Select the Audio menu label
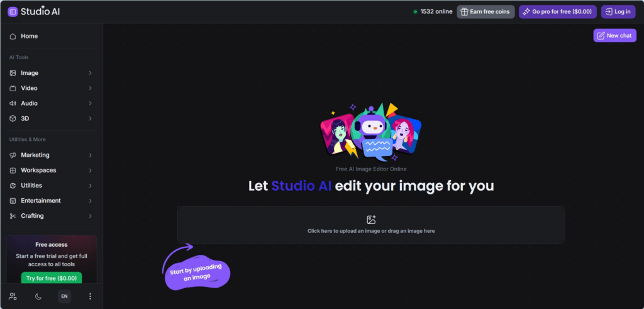The height and width of the screenshot is (309, 644). [29, 103]
